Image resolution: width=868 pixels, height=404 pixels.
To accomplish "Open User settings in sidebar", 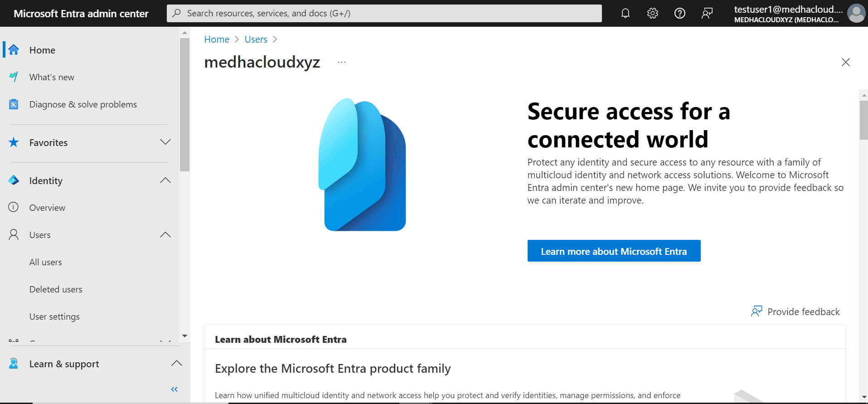I will point(54,316).
